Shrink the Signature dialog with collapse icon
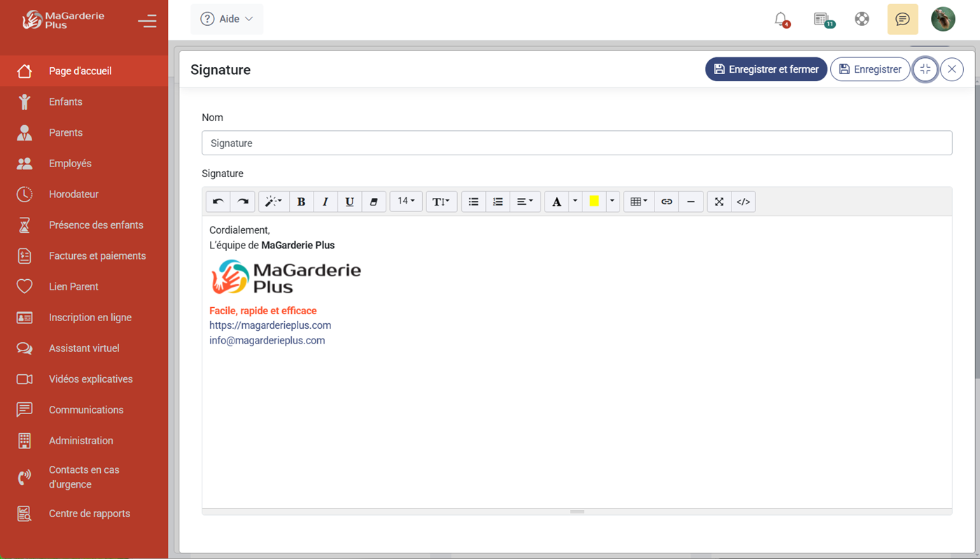This screenshot has width=980, height=559. (925, 69)
